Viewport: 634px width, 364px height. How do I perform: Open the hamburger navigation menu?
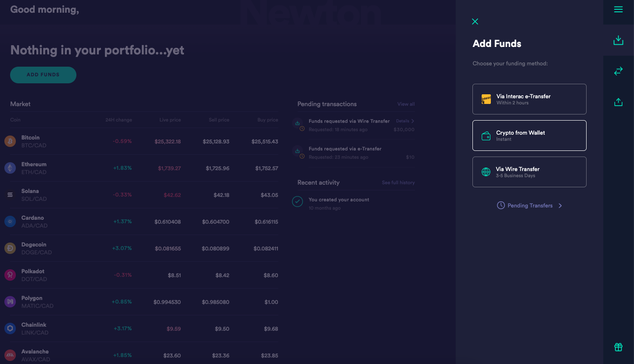618,9
